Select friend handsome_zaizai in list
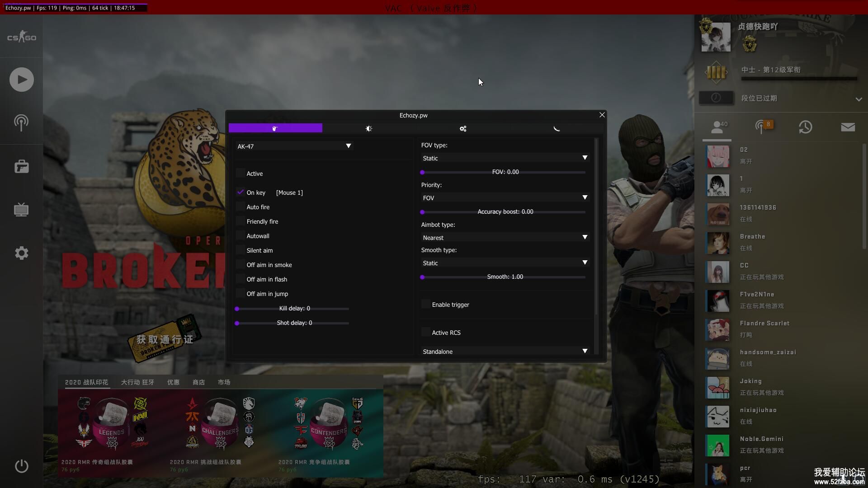 782,358
